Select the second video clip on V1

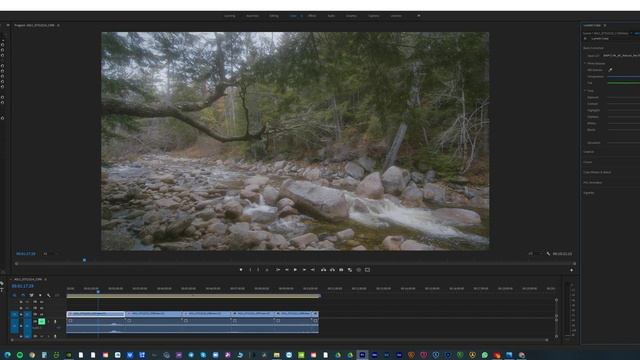pos(153,314)
